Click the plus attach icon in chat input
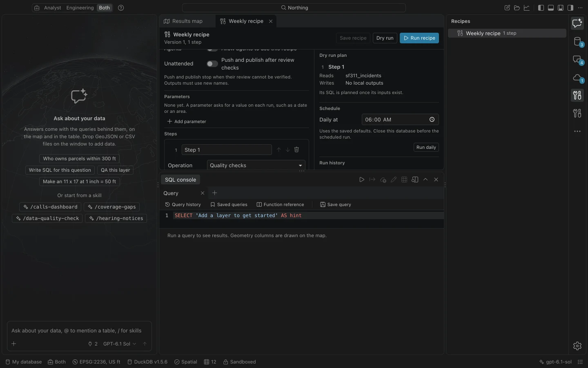Image resolution: width=588 pixels, height=368 pixels. (x=14, y=344)
